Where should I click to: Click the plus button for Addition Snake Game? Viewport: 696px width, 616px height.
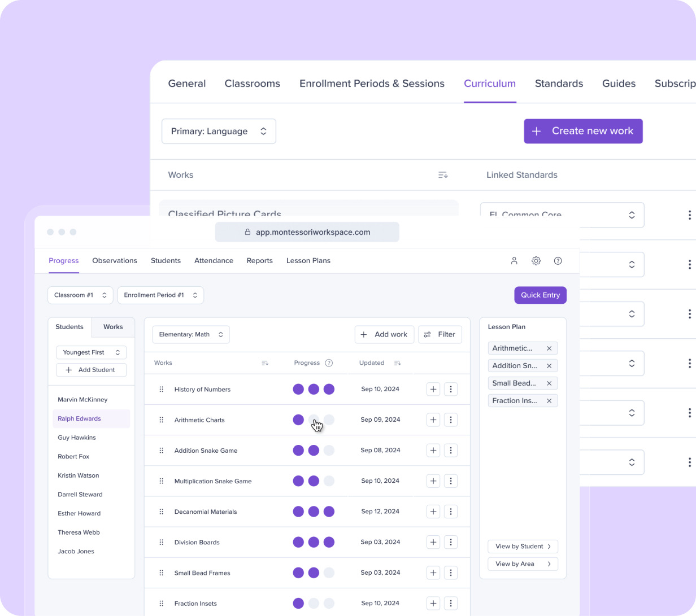[x=433, y=450]
